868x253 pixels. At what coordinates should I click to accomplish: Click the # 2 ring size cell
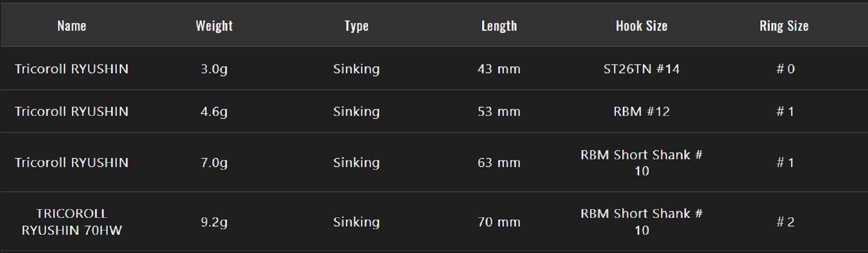tap(785, 222)
